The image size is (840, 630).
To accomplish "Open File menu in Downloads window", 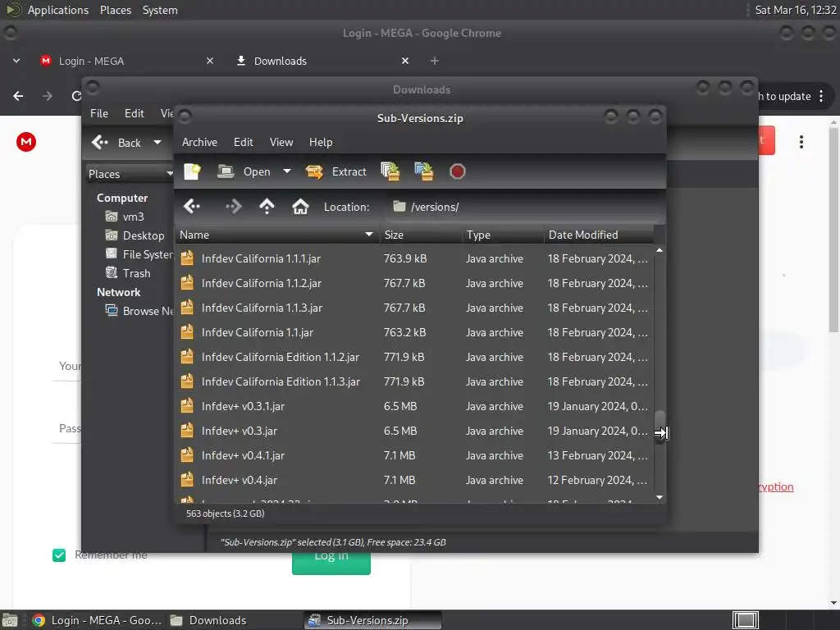I will pyautogui.click(x=99, y=113).
